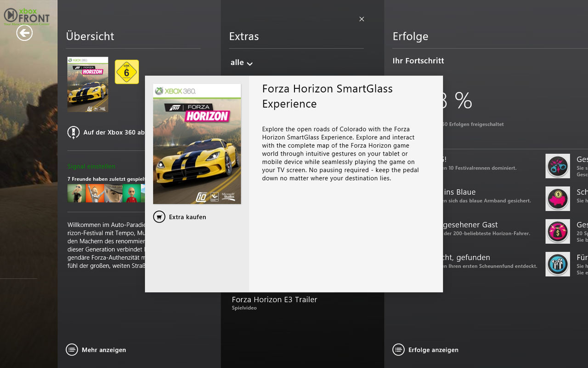Image resolution: width=588 pixels, height=368 pixels.
Task: Click the shopping cart icon beside Extra kaufen
Action: tap(159, 217)
